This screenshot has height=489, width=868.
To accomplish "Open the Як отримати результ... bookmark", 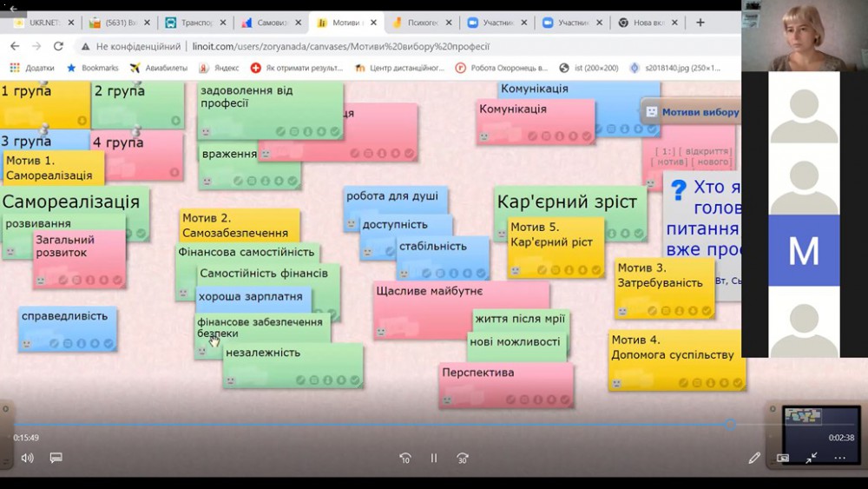I will tap(297, 68).
